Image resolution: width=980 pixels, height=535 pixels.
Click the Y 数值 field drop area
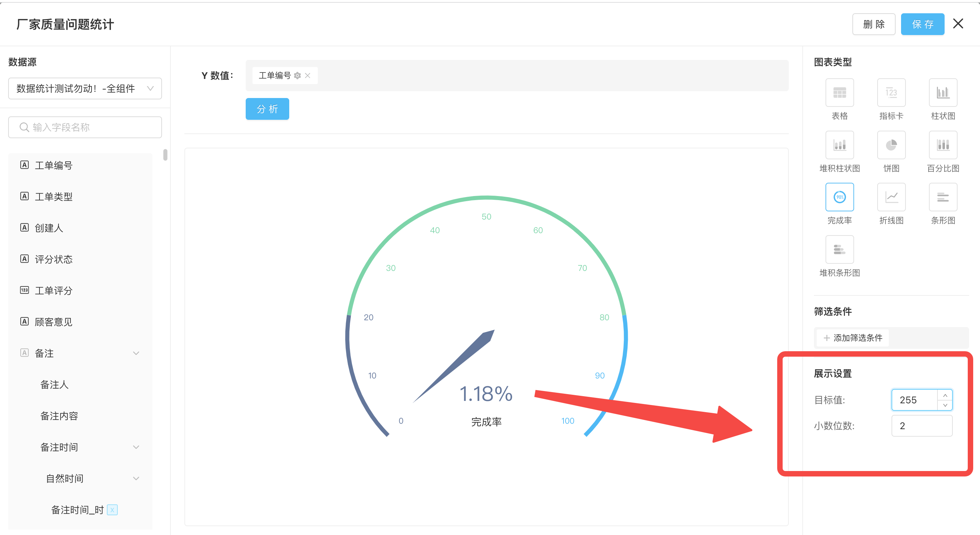(517, 75)
